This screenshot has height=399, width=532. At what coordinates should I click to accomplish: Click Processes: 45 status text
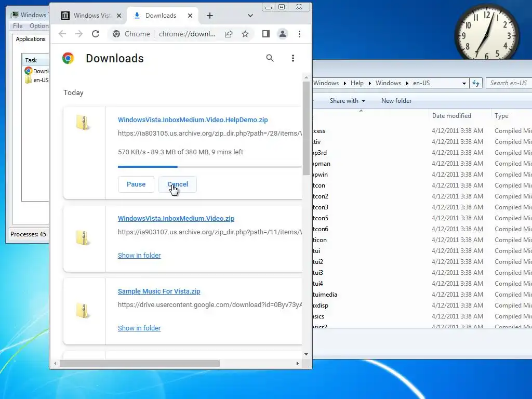(28, 234)
